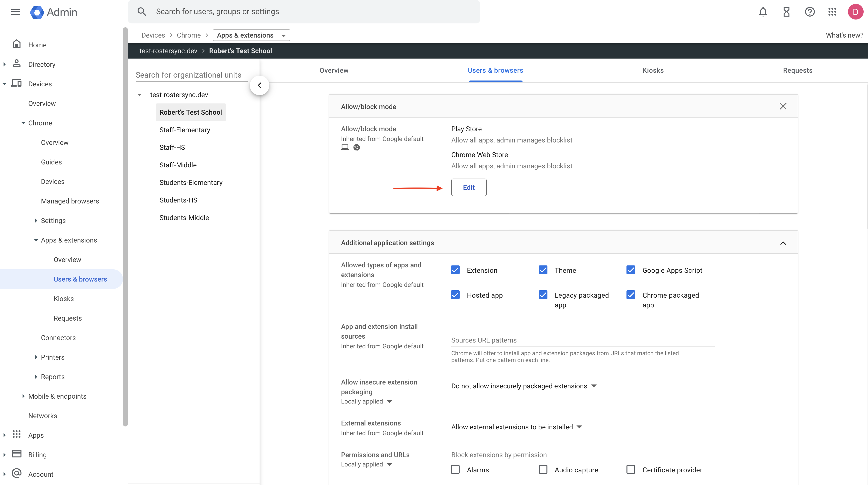This screenshot has height=485, width=868.
Task: Open the Google apps launcher grid
Action: tap(832, 11)
